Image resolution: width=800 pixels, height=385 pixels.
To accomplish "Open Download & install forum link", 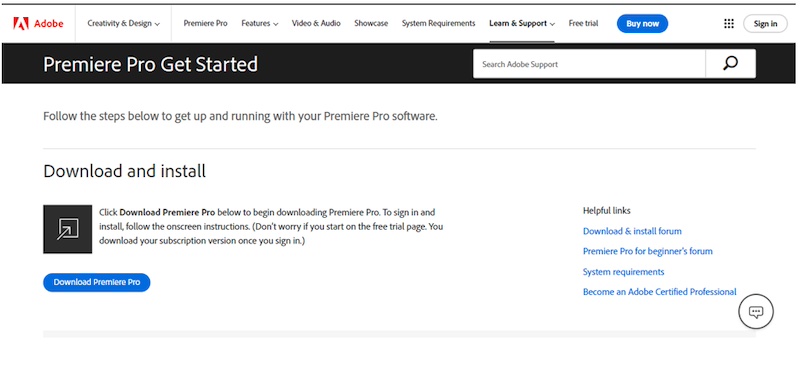I will point(632,231).
